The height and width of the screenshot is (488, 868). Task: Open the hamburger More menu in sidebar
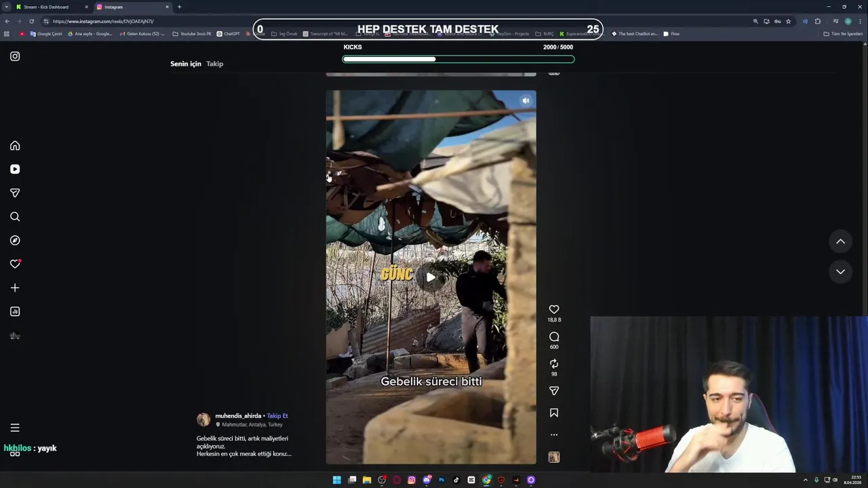pos(15,428)
